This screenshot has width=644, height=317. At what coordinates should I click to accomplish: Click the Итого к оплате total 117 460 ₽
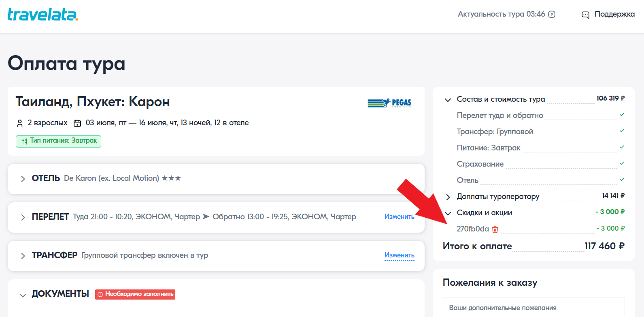coord(534,246)
